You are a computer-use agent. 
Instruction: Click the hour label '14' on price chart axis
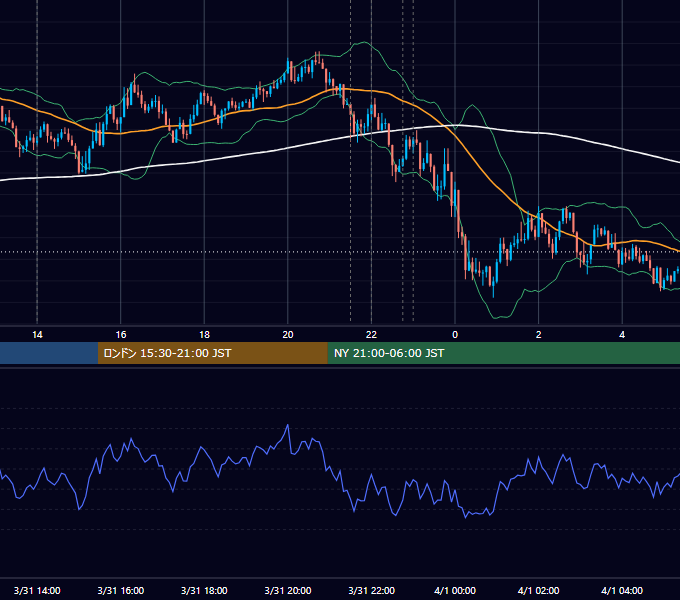pyautogui.click(x=37, y=335)
